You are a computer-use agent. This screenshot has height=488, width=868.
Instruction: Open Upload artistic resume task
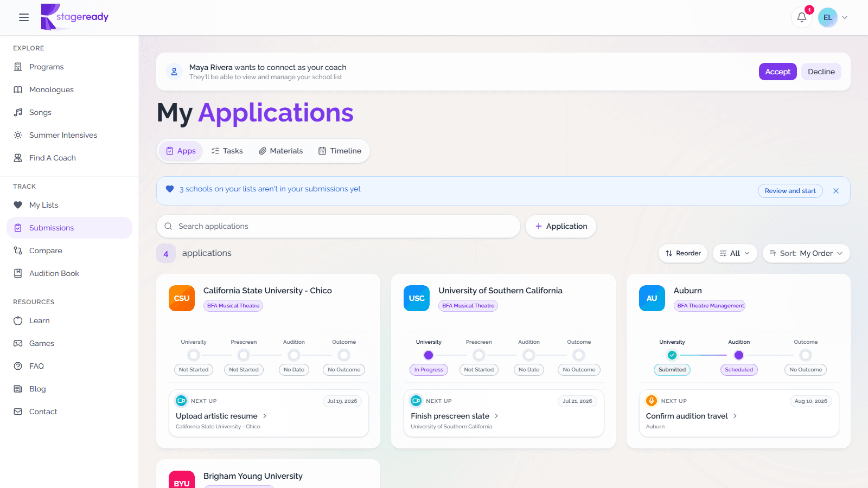[x=221, y=416]
